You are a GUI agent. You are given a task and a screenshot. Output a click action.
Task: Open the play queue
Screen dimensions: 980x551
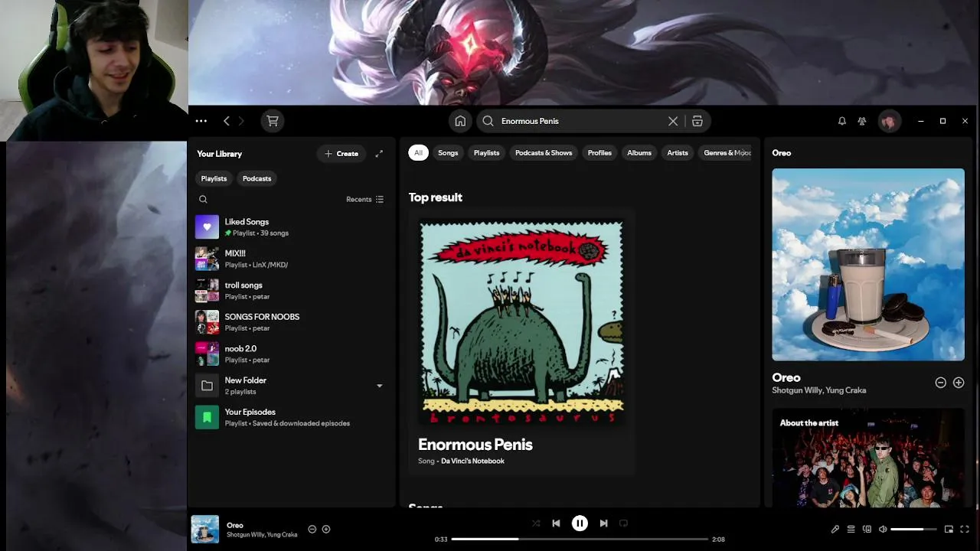coord(851,529)
